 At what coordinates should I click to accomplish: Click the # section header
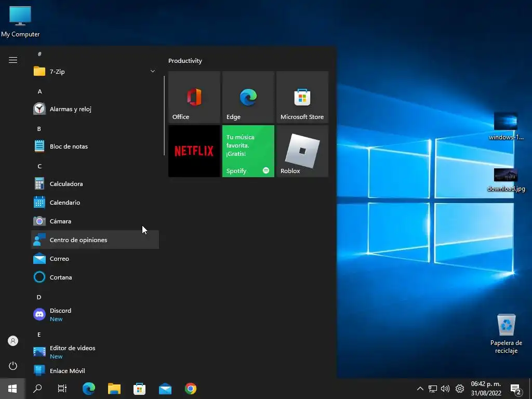pyautogui.click(x=39, y=54)
